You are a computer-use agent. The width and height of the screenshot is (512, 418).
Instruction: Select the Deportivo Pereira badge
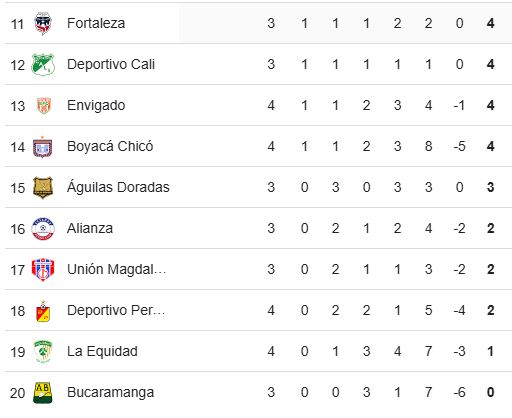pos(43,311)
